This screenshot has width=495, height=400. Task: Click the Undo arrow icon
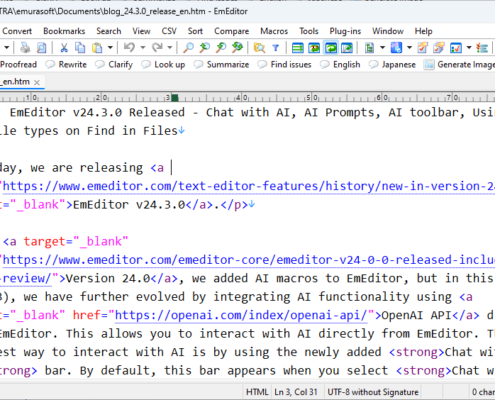[x=129, y=48]
